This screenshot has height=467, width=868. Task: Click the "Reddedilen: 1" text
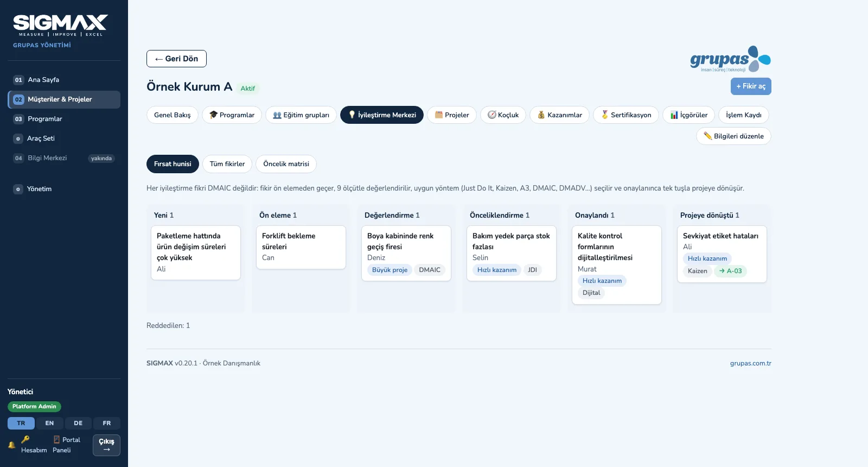168,326
